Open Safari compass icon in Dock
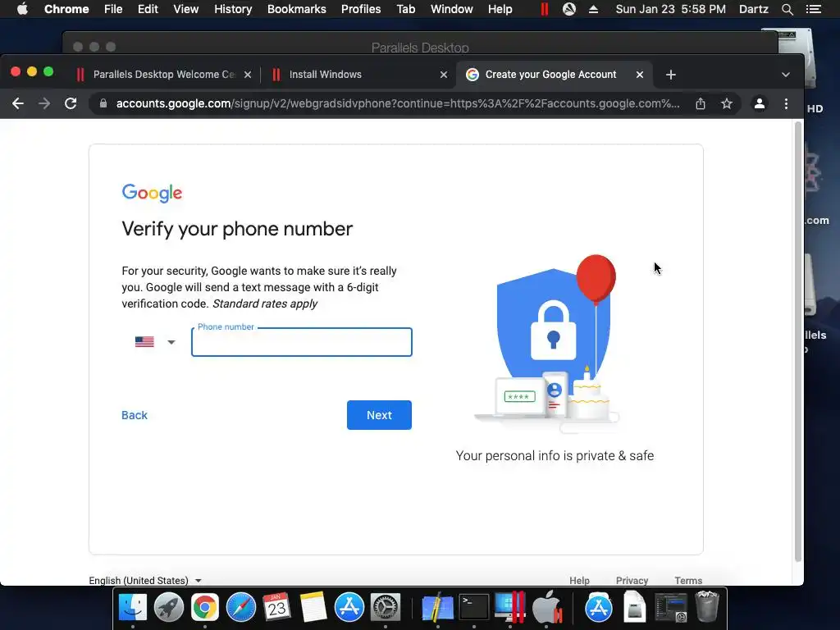This screenshot has width=840, height=630. click(241, 608)
